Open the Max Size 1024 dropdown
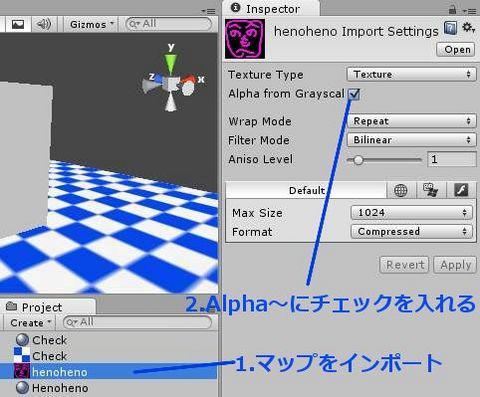 412,213
